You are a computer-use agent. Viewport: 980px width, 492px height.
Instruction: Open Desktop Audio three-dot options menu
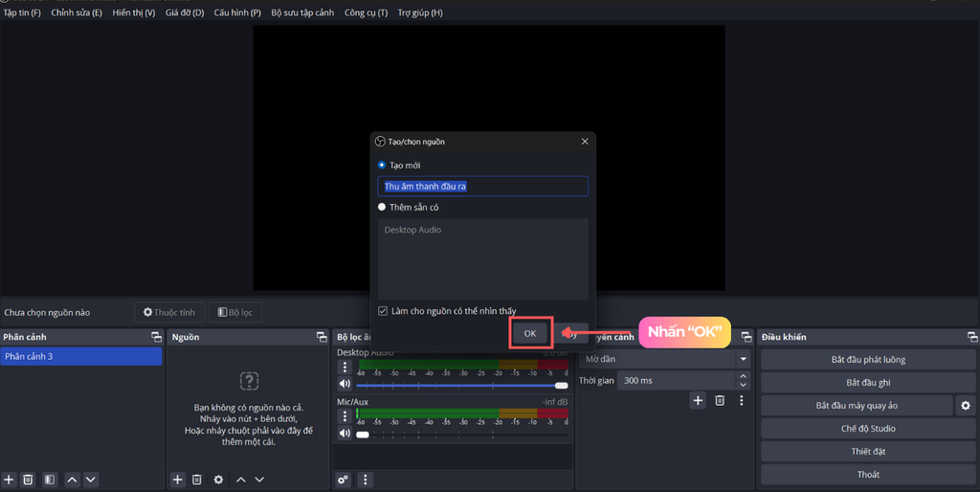click(345, 368)
